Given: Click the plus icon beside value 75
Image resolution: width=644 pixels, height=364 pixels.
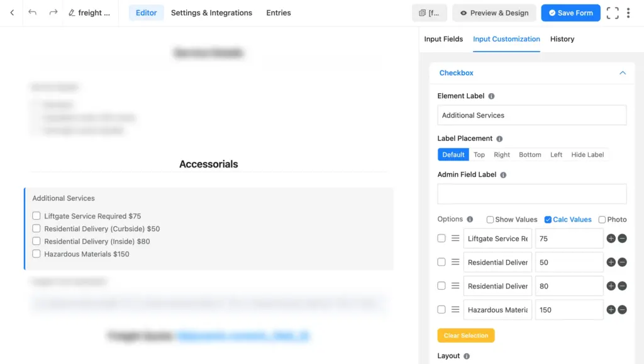Looking at the screenshot, I should point(611,239).
